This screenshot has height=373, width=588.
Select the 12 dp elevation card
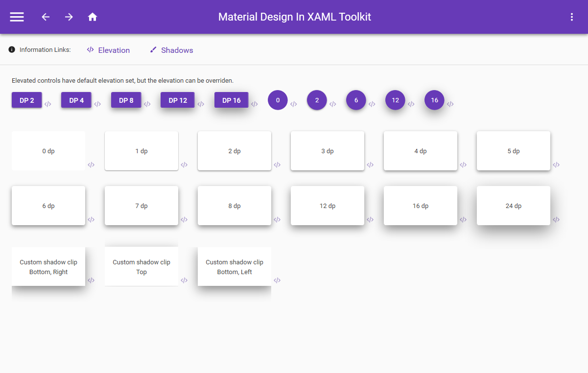[328, 206]
